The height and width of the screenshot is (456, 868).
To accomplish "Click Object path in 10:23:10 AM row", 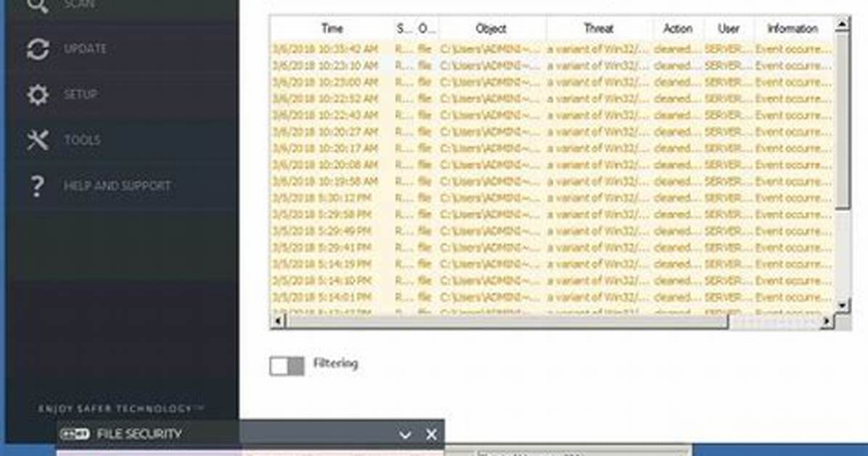I will tap(491, 66).
